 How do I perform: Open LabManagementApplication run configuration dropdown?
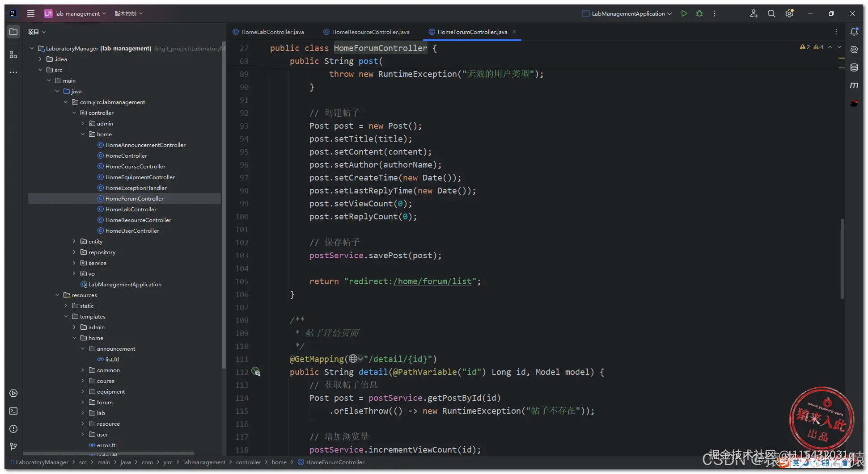pyautogui.click(x=627, y=13)
